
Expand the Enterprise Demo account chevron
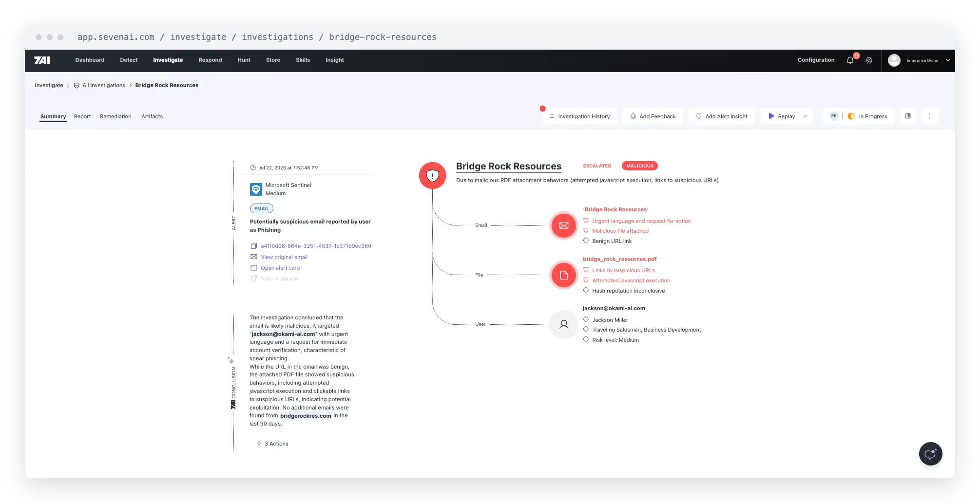(948, 60)
